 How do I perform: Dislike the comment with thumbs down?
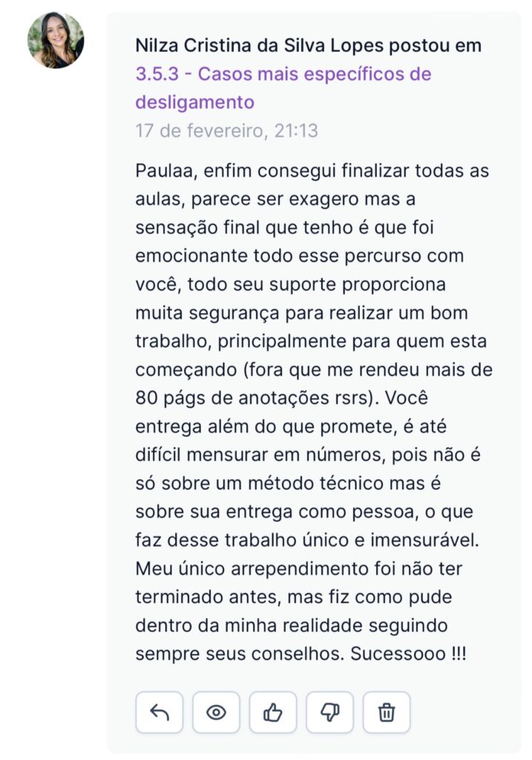[x=329, y=712]
